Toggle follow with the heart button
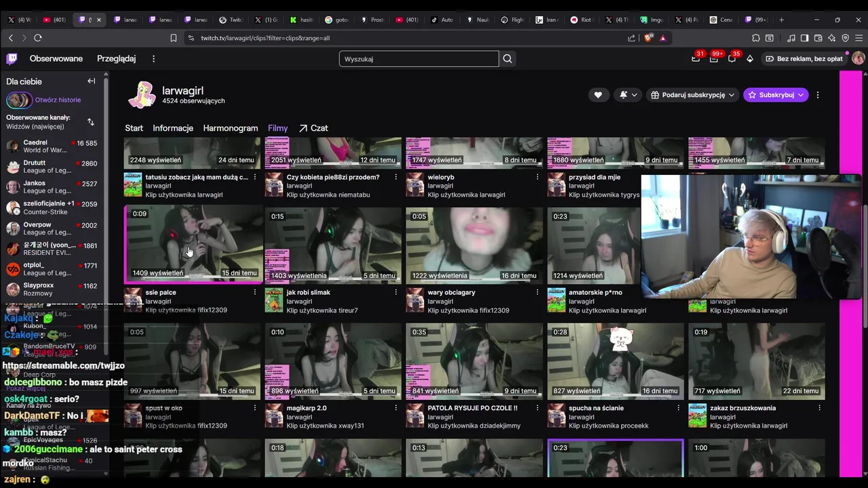The height and width of the screenshot is (488, 868). 597,95
